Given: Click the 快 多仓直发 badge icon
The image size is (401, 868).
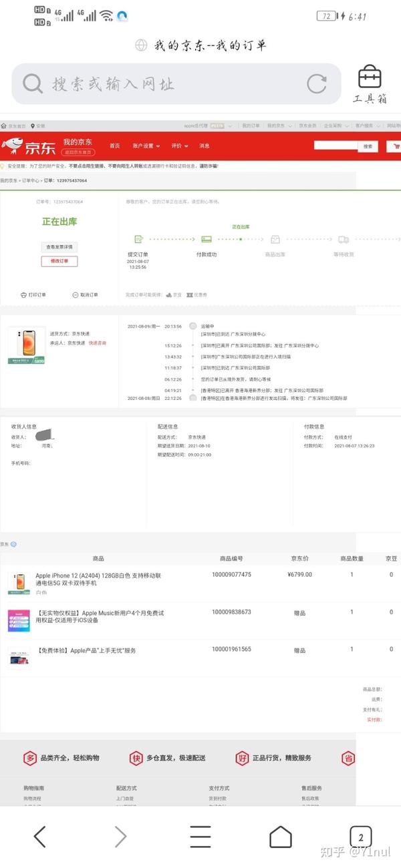Looking at the screenshot, I should coord(136,758).
